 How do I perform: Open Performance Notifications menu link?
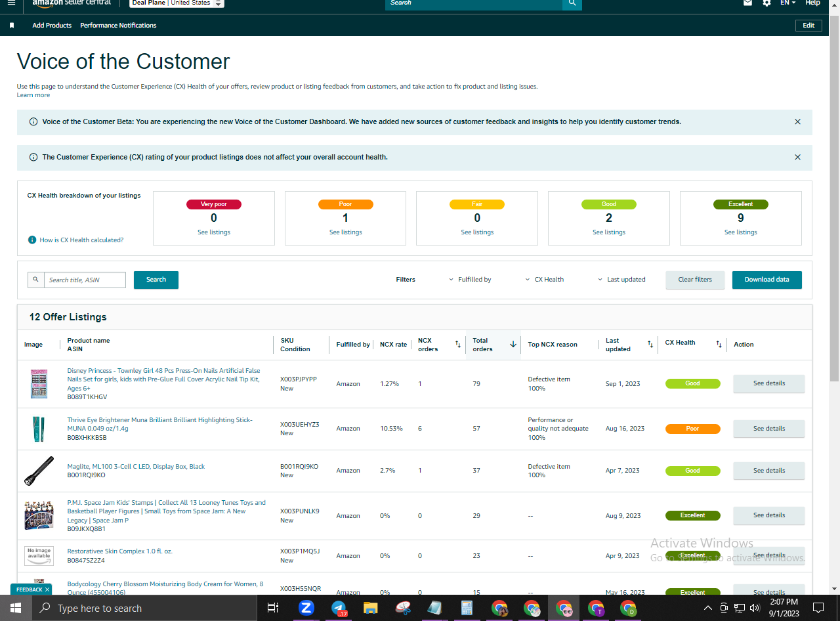[x=118, y=26]
